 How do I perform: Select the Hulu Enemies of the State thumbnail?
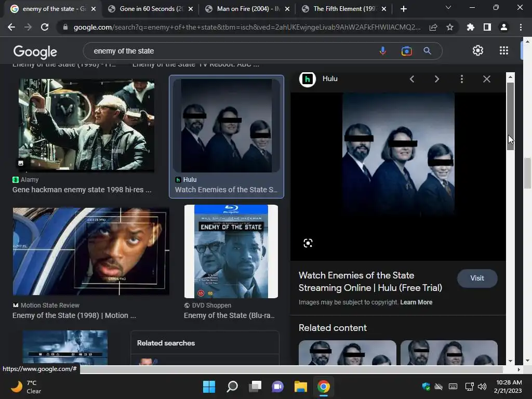(x=227, y=126)
